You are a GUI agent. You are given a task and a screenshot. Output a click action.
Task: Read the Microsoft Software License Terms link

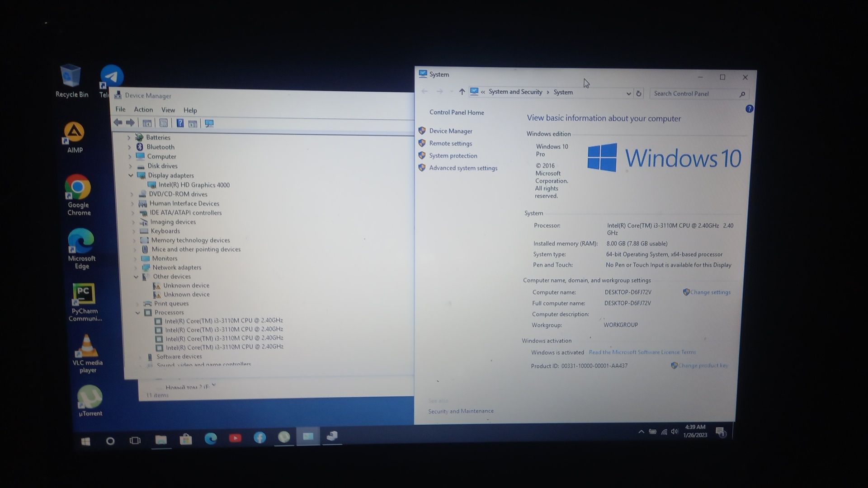click(x=642, y=352)
